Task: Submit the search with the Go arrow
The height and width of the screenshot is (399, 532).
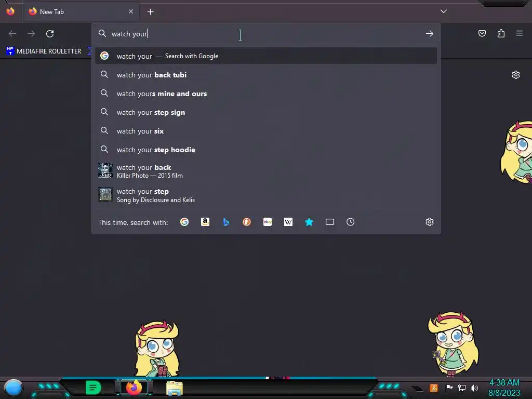Action: [x=430, y=34]
